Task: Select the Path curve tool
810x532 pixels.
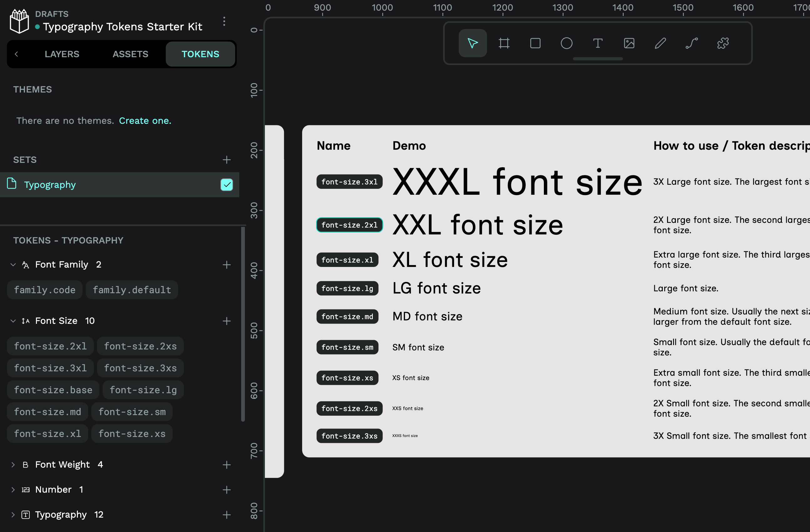Action: coord(691,43)
